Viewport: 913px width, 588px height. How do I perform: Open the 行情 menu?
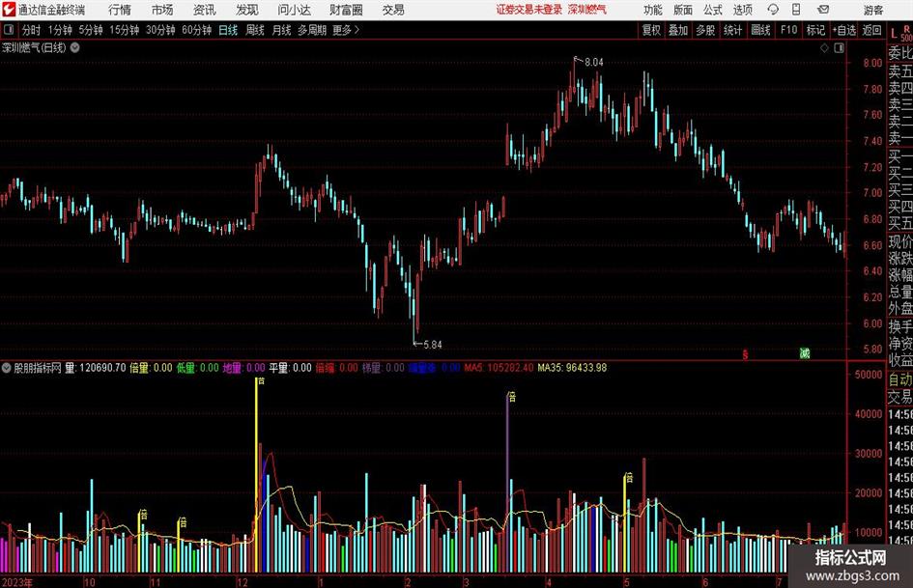click(x=120, y=10)
